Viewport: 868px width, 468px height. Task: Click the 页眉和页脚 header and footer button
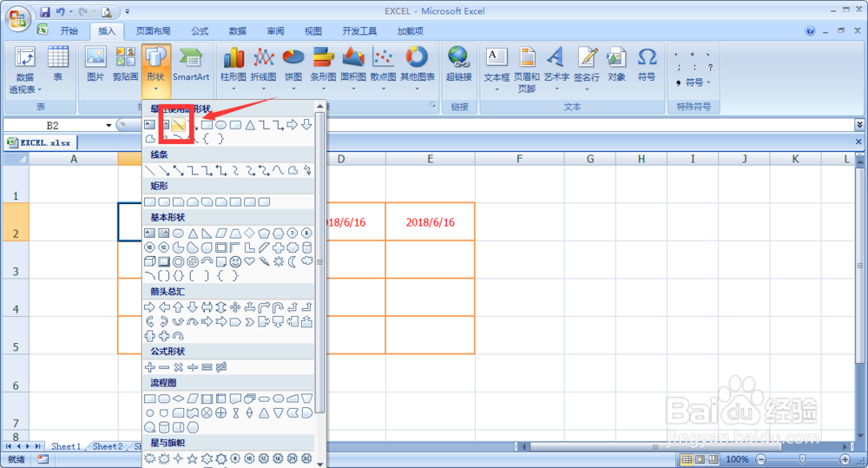click(527, 69)
